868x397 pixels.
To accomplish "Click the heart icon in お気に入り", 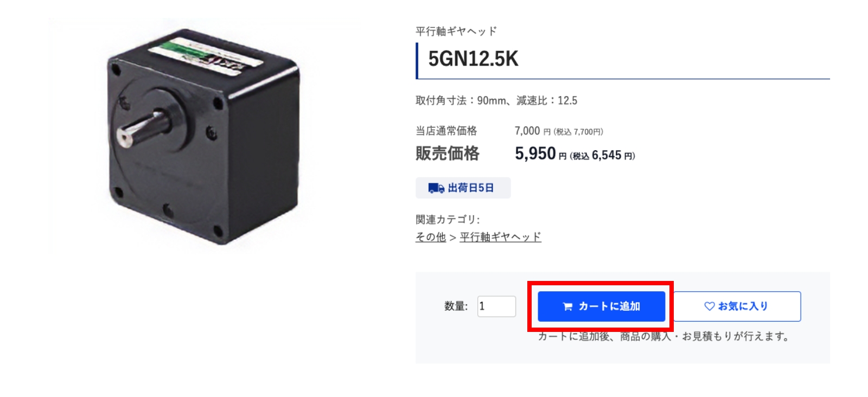I will 709,306.
